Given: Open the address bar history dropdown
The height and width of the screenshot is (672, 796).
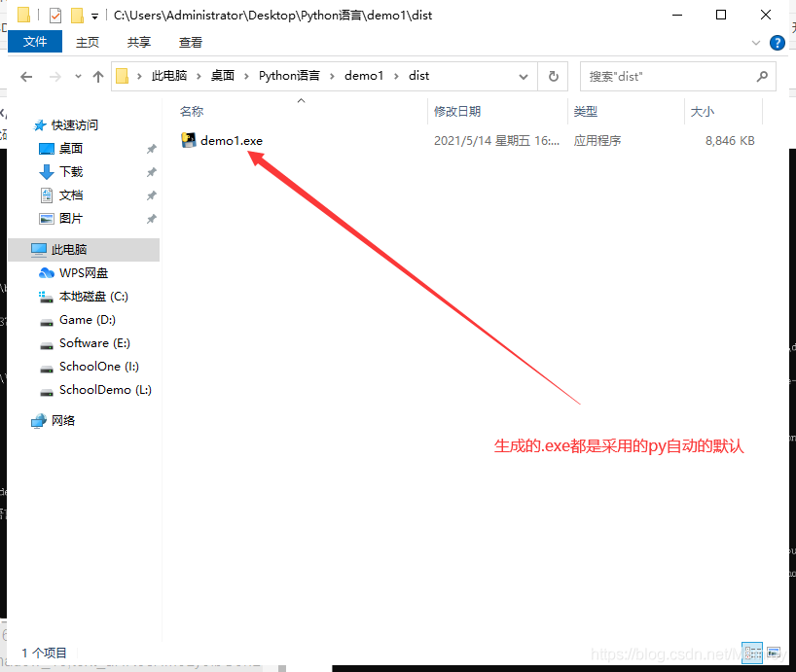Looking at the screenshot, I should click(x=524, y=76).
